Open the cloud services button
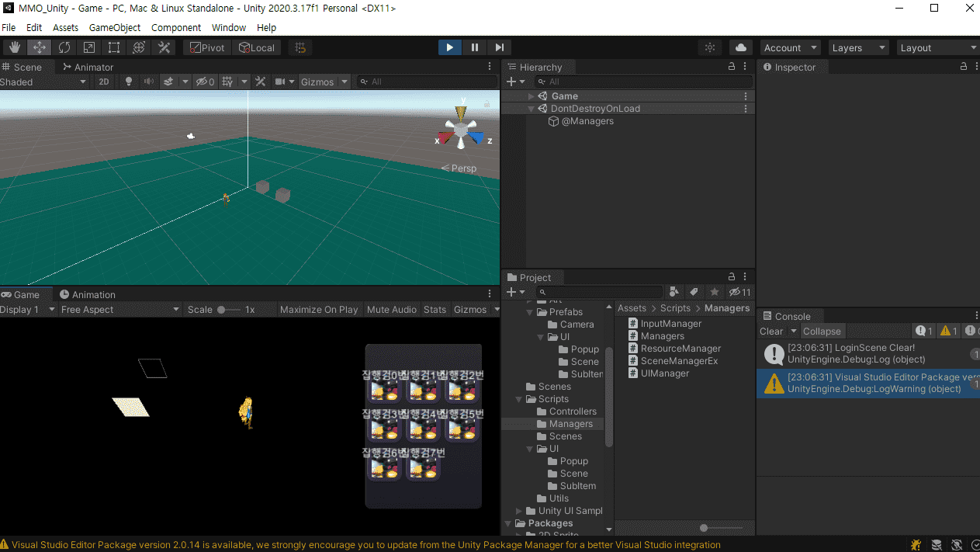Viewport: 980px width, 552px height. (740, 47)
